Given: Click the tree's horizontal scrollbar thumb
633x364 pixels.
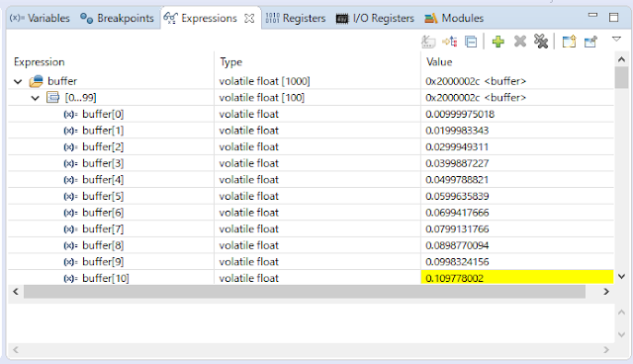Looking at the screenshot, I should tap(305, 292).
